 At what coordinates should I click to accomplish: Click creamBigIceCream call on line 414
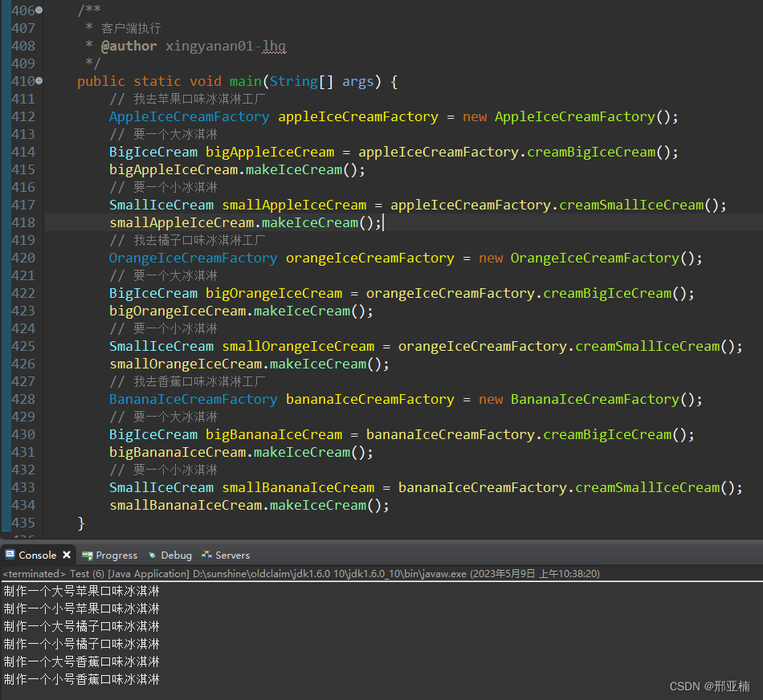(591, 153)
